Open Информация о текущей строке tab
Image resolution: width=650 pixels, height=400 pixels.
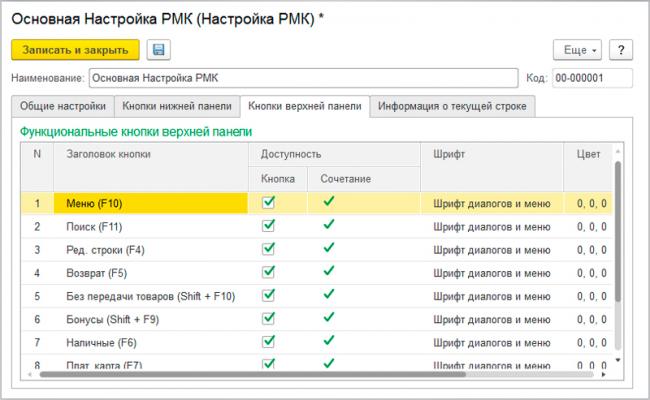click(x=452, y=107)
